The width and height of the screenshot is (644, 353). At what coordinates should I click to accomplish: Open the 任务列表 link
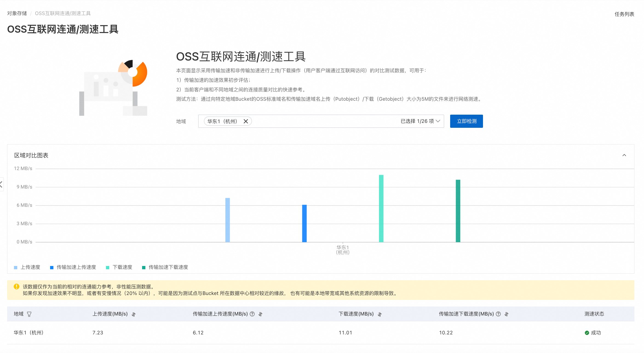624,14
